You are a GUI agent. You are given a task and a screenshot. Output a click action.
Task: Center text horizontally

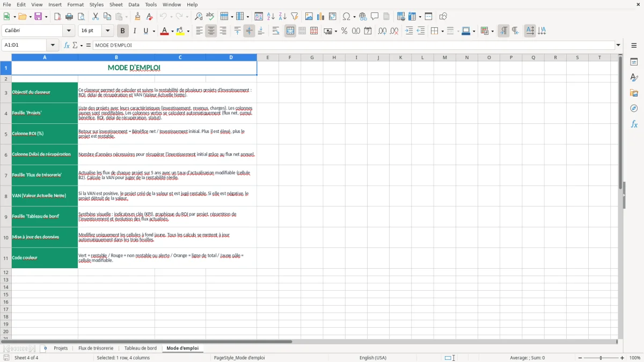211,31
